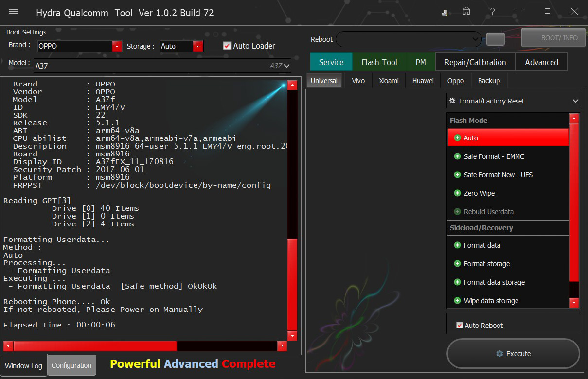Pick the Format data storage plus icon

(x=457, y=282)
